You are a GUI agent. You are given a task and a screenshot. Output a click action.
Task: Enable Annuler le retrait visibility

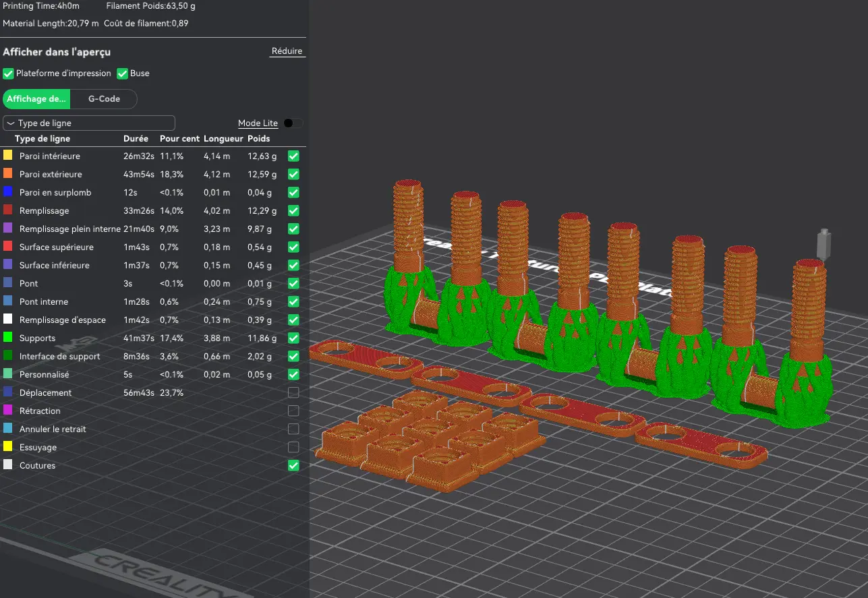[293, 429]
